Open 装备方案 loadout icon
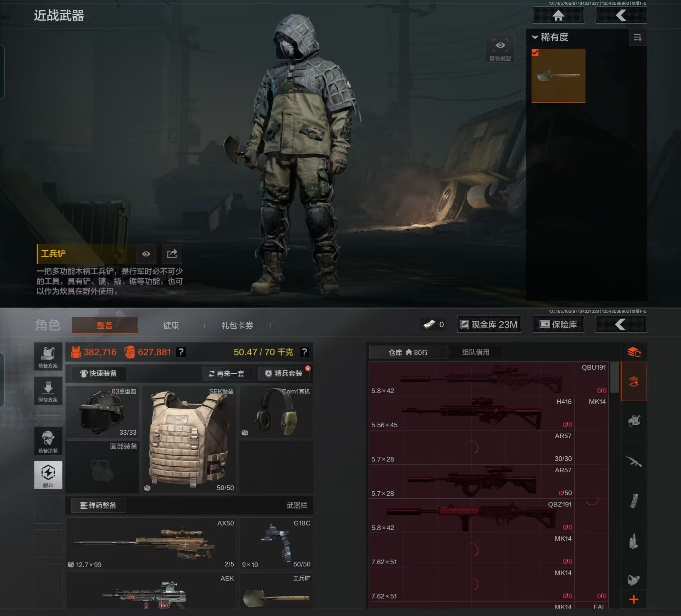This screenshot has width=681, height=616. coord(48,356)
